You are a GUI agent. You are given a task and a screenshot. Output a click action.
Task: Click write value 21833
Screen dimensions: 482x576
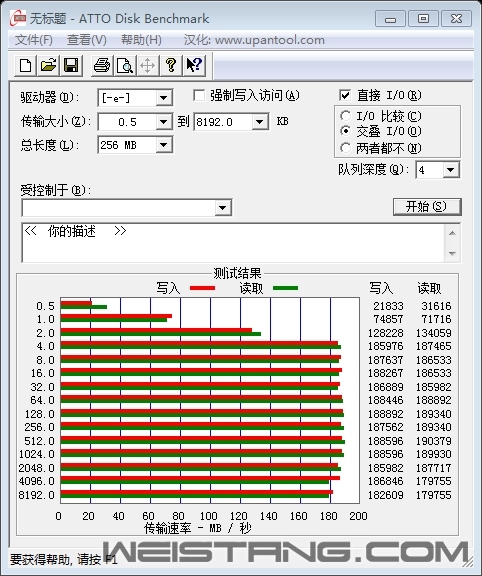[x=388, y=306]
